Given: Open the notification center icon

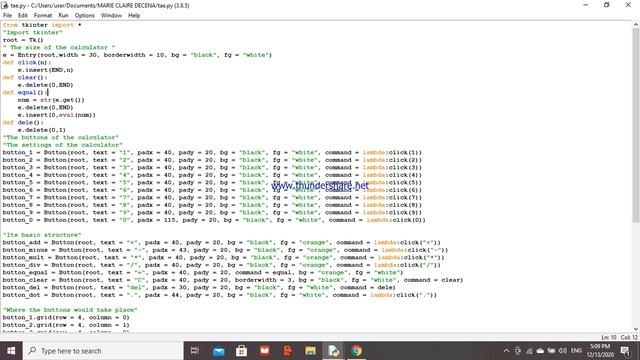Looking at the screenshot, I should 625,351.
